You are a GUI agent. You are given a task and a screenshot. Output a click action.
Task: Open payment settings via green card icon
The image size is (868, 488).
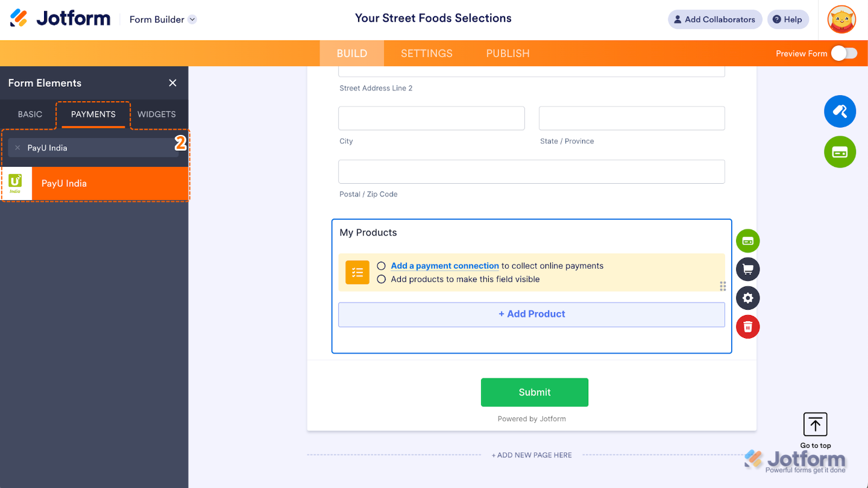coord(840,152)
